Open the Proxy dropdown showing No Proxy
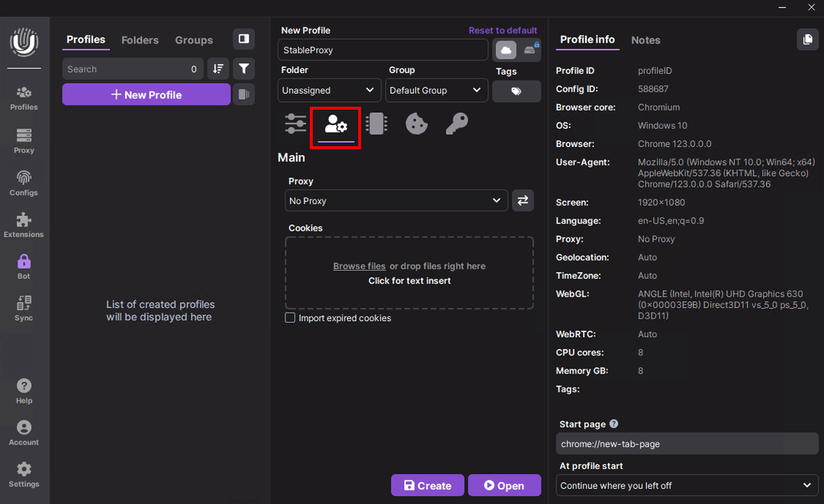Image resolution: width=824 pixels, height=504 pixels. pos(396,201)
